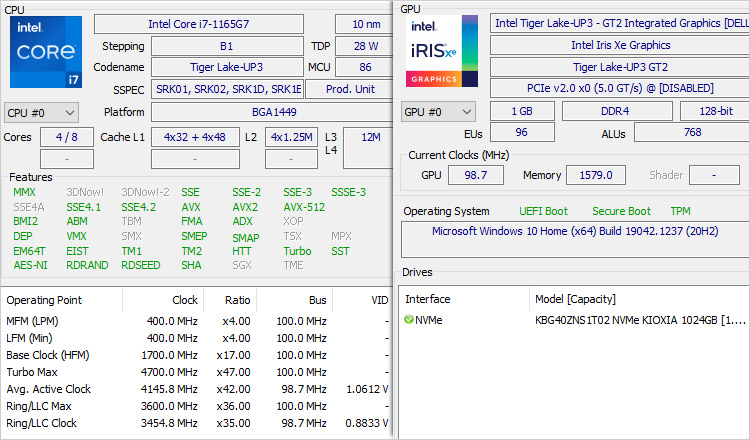The image size is (750, 440).
Task: Click the 128-bit bus width value
Action: pos(715,111)
